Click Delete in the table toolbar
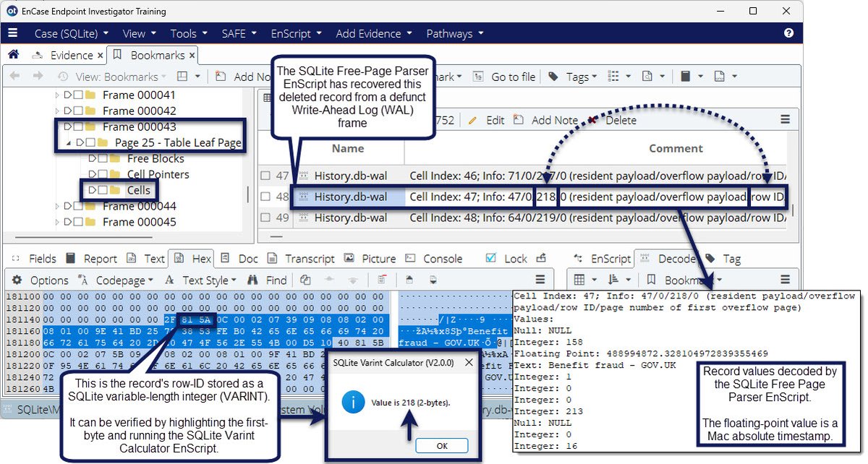The height and width of the screenshot is (464, 868). click(x=611, y=120)
